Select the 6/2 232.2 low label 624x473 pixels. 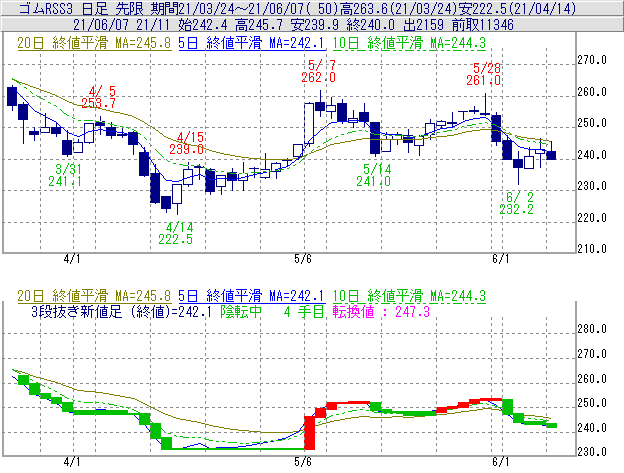tap(517, 203)
